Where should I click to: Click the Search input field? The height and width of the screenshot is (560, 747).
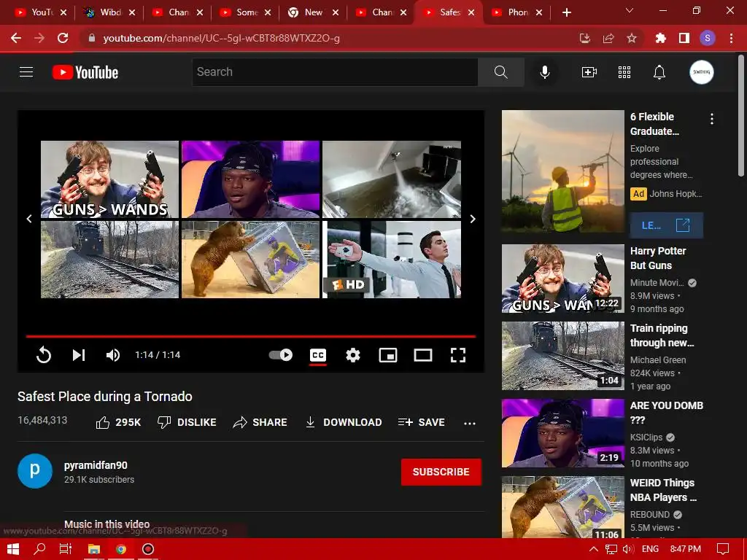click(x=335, y=72)
